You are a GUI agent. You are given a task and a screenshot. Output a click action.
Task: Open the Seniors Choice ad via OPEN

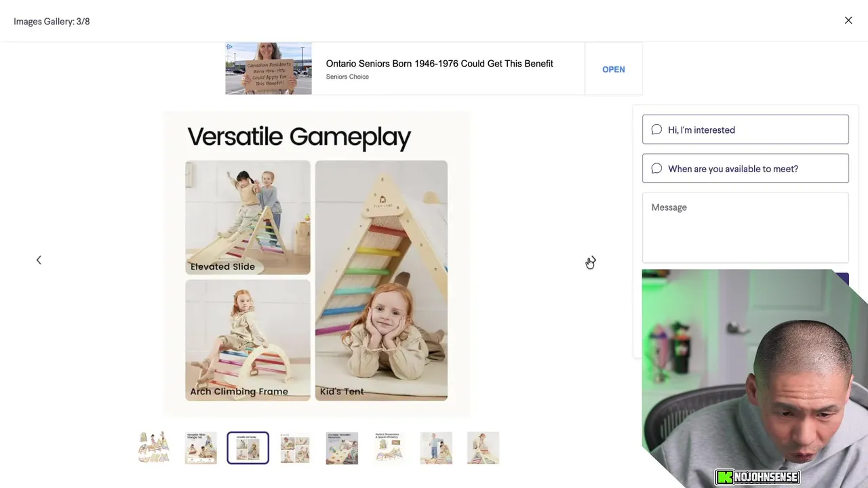[614, 69]
